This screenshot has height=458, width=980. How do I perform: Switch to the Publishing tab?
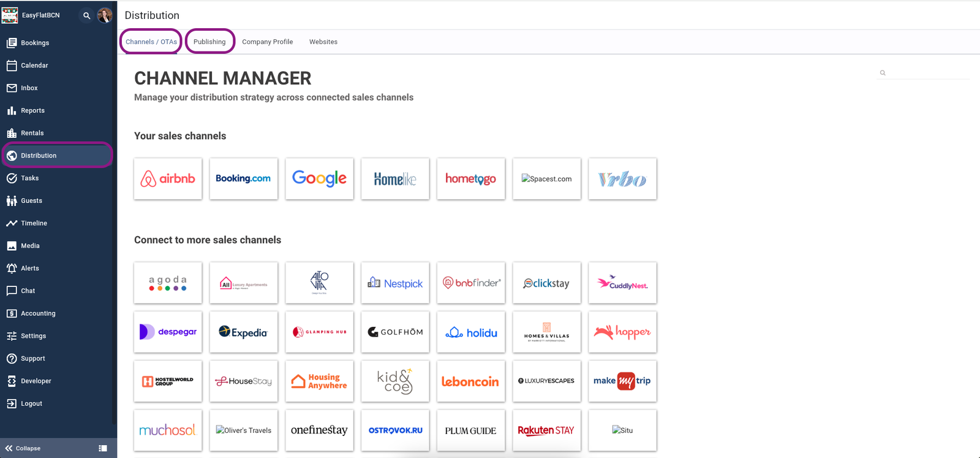(209, 42)
